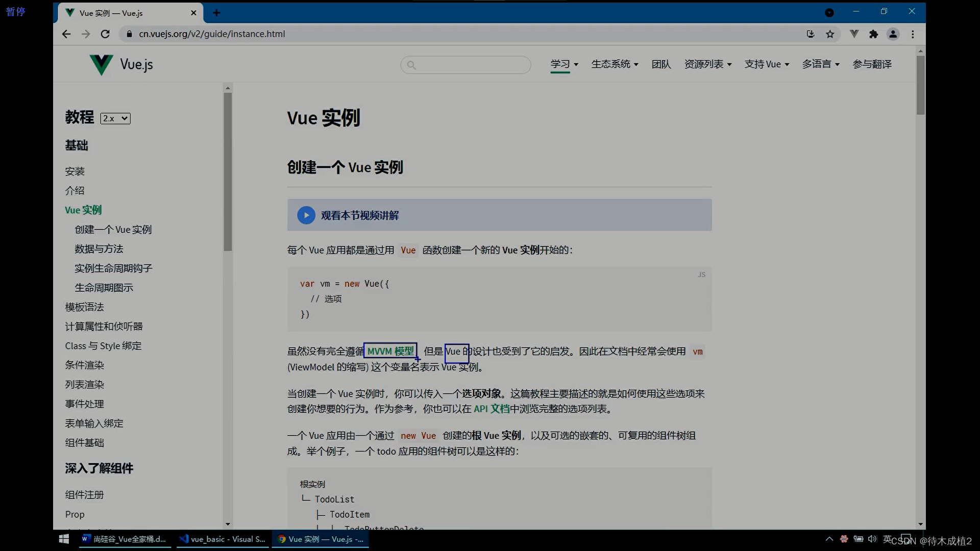Reload the page with the refresh icon

[105, 34]
